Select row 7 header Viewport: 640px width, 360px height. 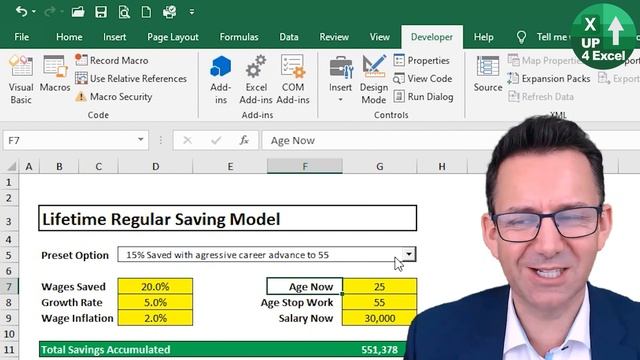coord(9,287)
